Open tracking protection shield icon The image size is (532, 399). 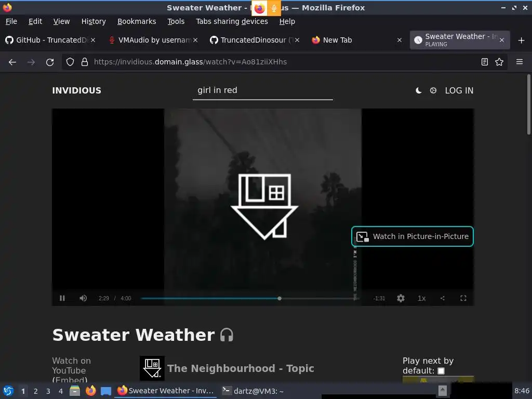tap(70, 62)
